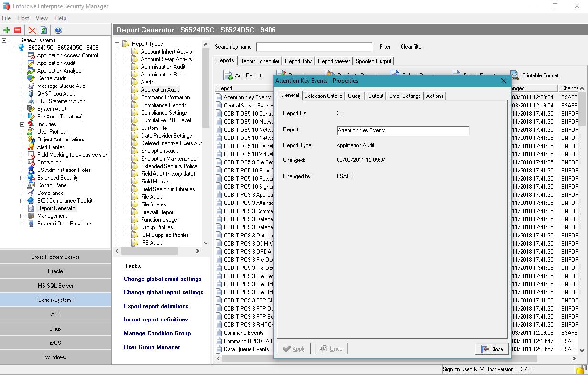
Task: Click the green plus add icon
Action: (7, 30)
